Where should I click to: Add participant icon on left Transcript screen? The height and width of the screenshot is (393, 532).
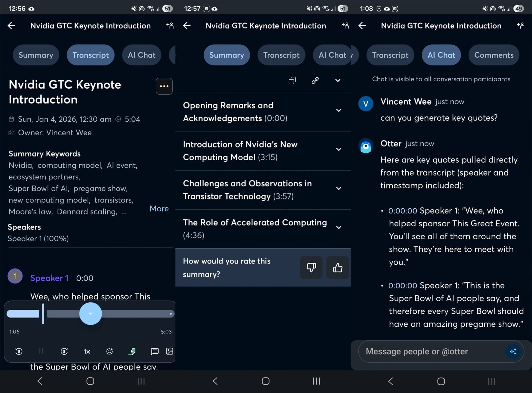tap(170, 26)
